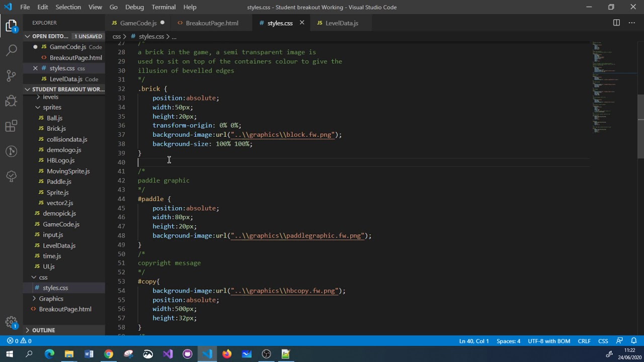Open the Extensions view
Screen dimensions: 644x362
[x=11, y=126]
